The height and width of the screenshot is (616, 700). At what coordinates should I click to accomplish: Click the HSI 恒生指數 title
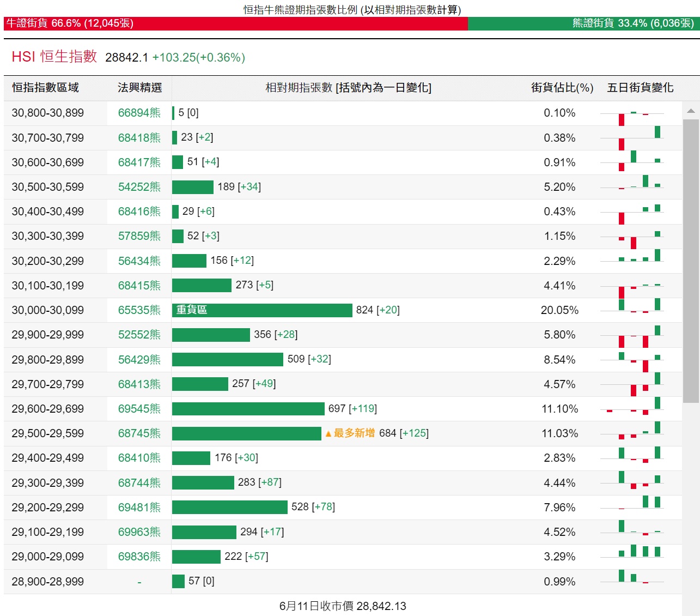[x=54, y=57]
